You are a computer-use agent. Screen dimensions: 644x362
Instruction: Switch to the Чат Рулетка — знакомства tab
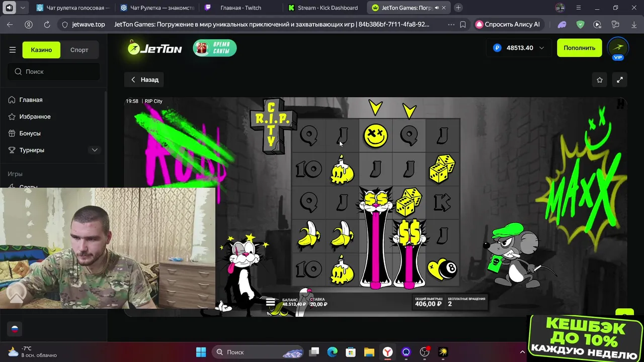click(157, 8)
